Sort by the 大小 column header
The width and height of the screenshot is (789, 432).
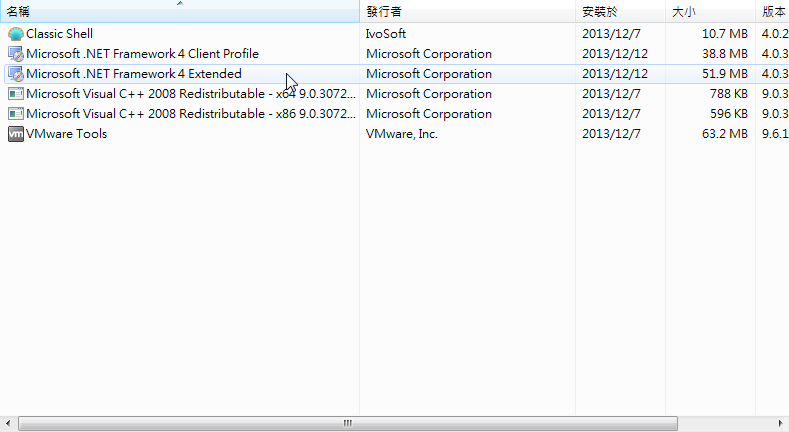click(x=711, y=11)
